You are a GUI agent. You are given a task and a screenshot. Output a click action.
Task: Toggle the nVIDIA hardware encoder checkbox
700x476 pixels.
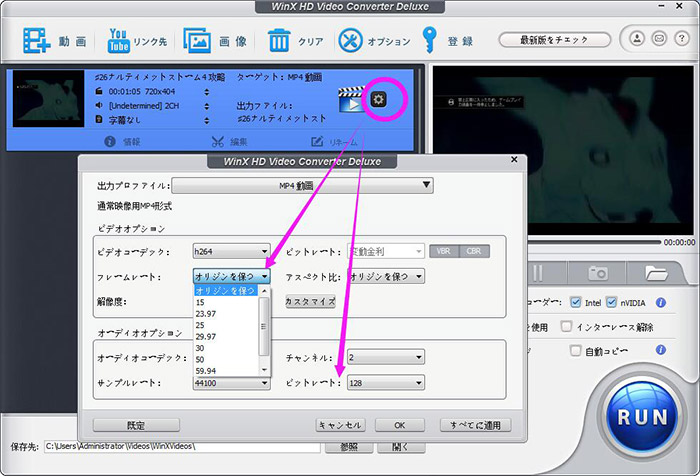[x=611, y=302]
